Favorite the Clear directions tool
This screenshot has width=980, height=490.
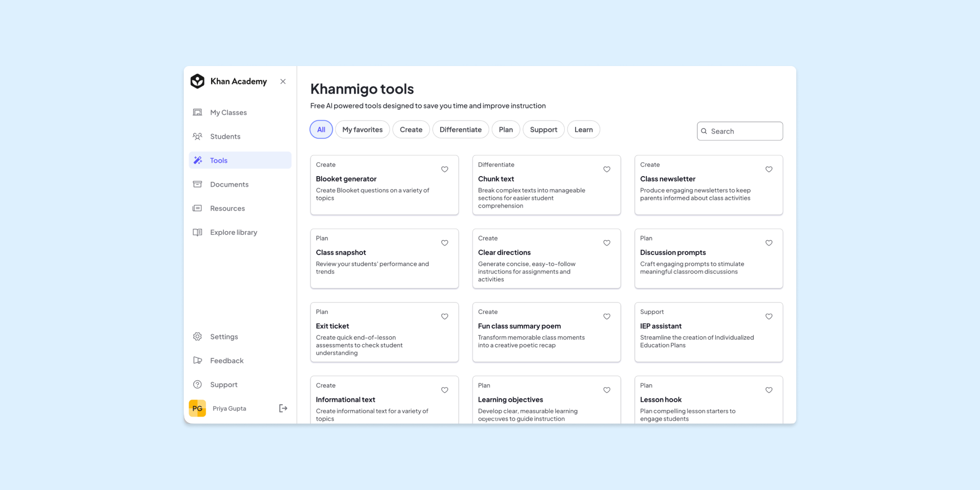(607, 243)
